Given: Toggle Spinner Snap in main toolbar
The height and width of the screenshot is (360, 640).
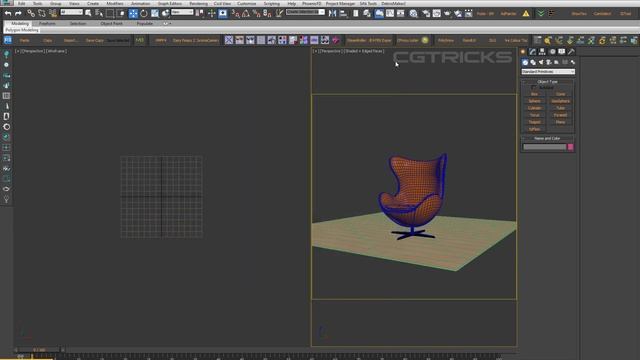Looking at the screenshot, I should [x=267, y=13].
